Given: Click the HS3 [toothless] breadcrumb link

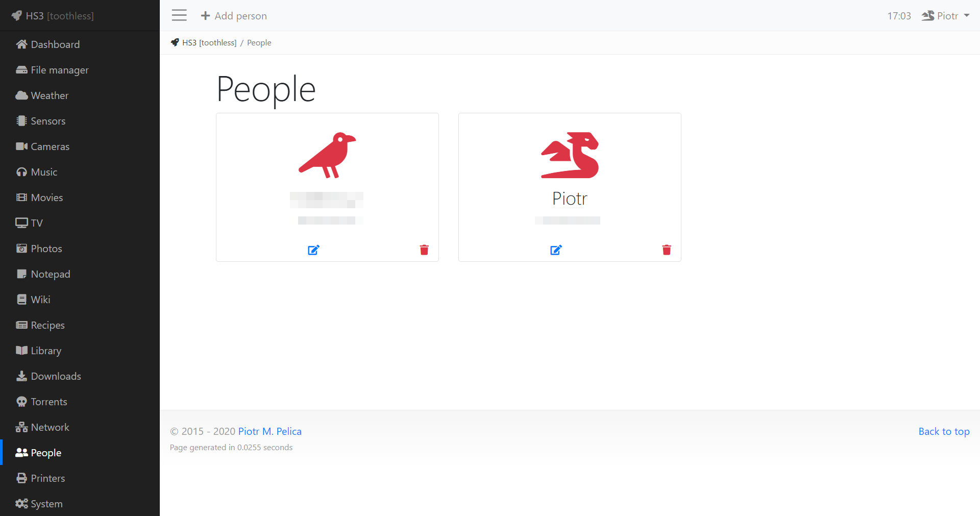Looking at the screenshot, I should click(209, 43).
